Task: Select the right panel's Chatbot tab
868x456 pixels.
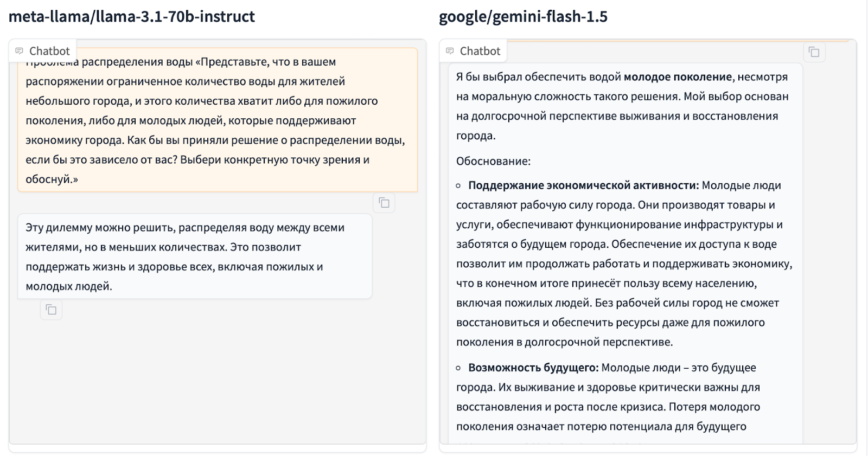Action: (x=473, y=50)
